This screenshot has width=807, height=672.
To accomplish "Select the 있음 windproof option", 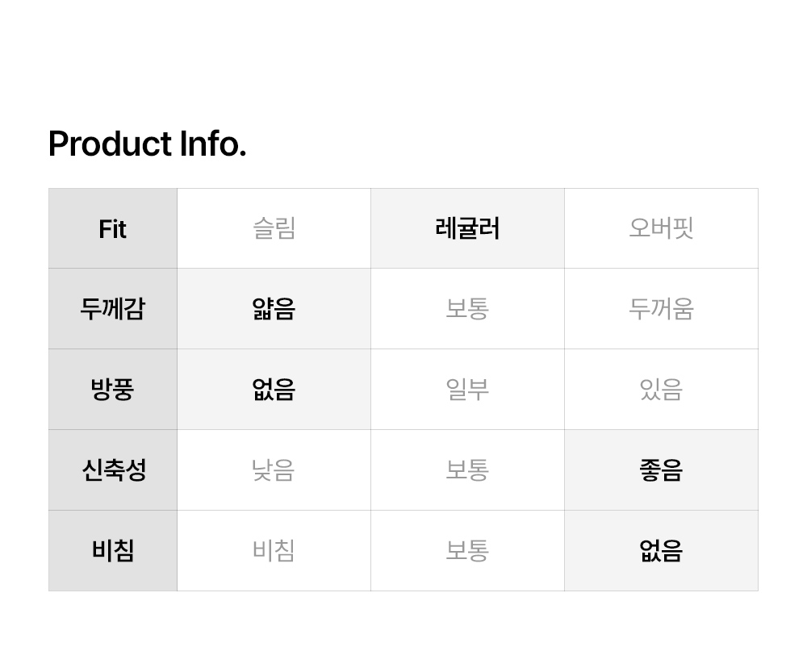I will pos(661,390).
